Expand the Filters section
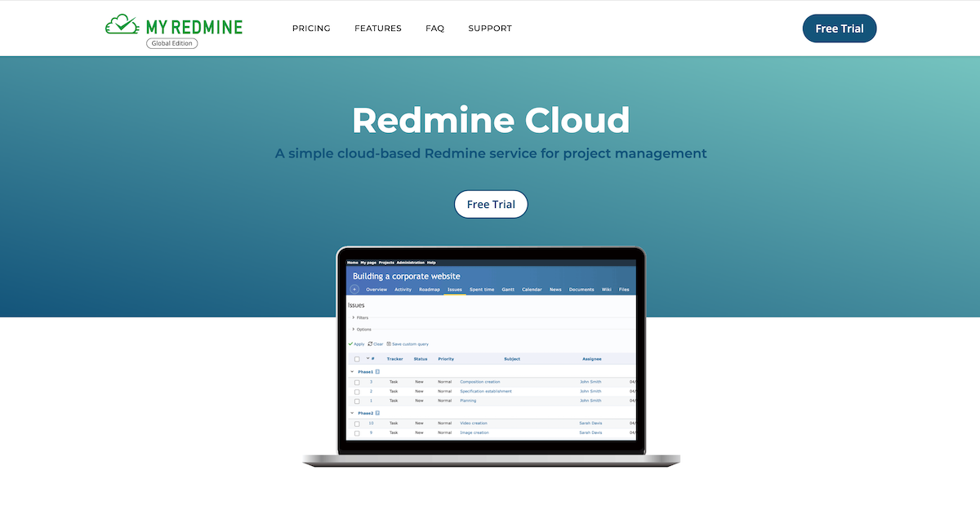Image resolution: width=980 pixels, height=514 pixels. click(x=361, y=317)
